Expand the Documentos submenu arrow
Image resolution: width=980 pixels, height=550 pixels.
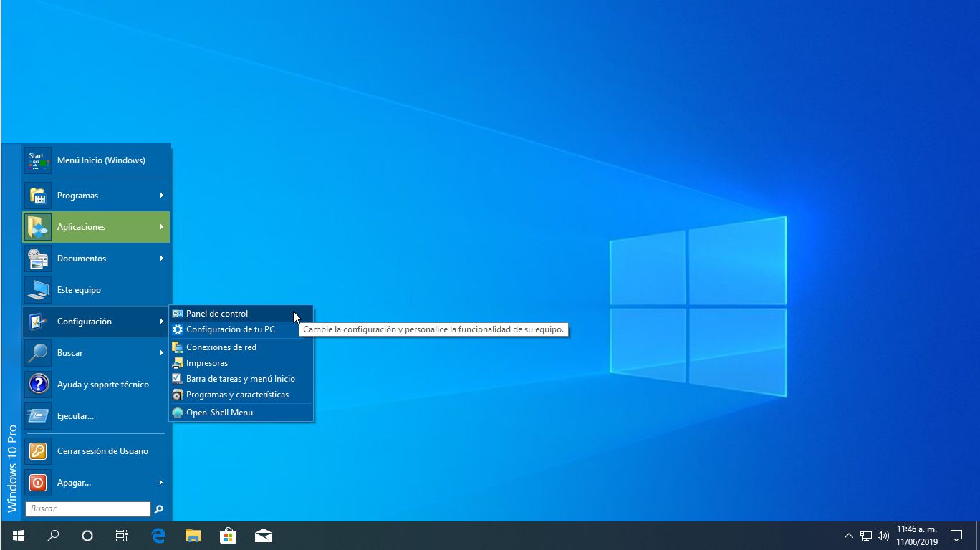click(162, 259)
